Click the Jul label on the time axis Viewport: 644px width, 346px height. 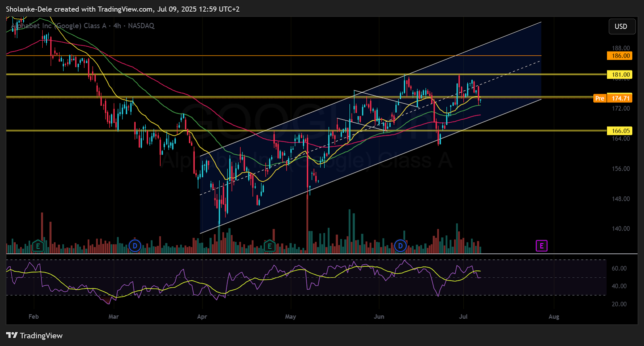click(x=463, y=317)
